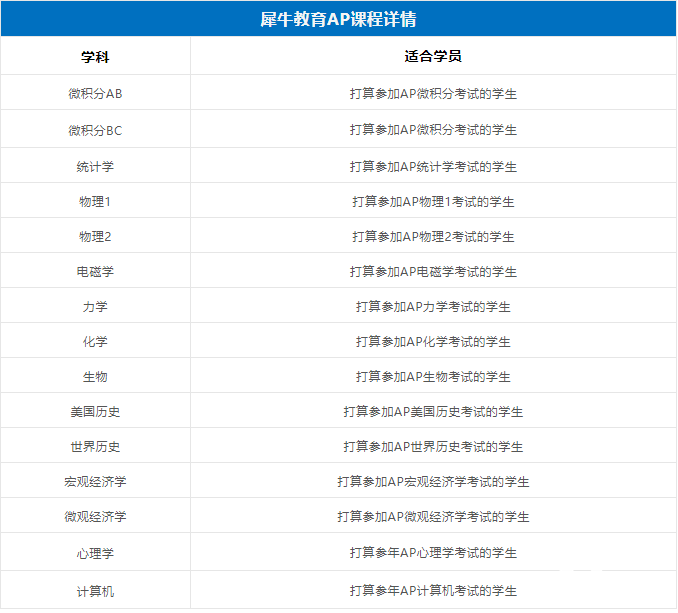Click 打算参加AP物理2考试的学生
This screenshot has height=613, width=678.
click(433, 236)
